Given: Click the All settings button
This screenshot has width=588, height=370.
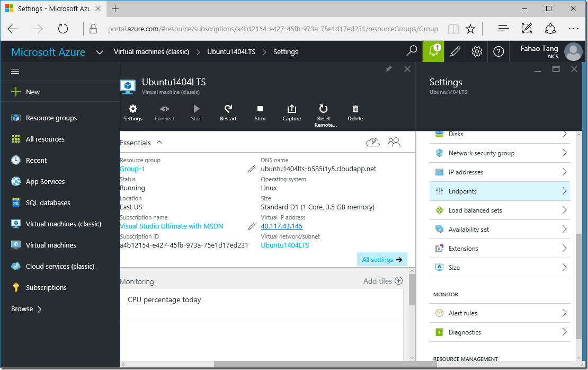Looking at the screenshot, I should tap(382, 259).
